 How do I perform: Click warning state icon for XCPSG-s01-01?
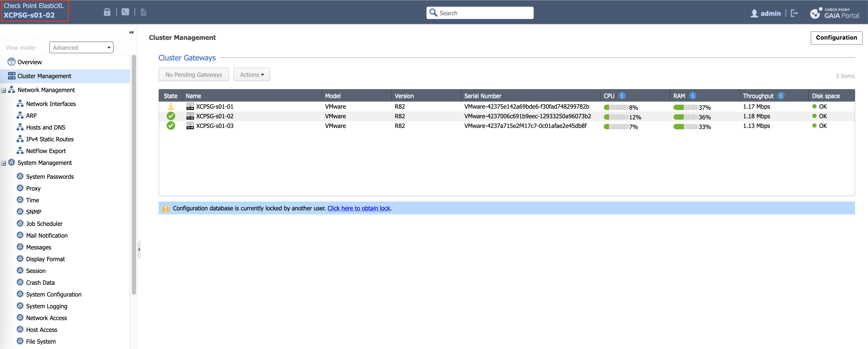[x=171, y=107]
